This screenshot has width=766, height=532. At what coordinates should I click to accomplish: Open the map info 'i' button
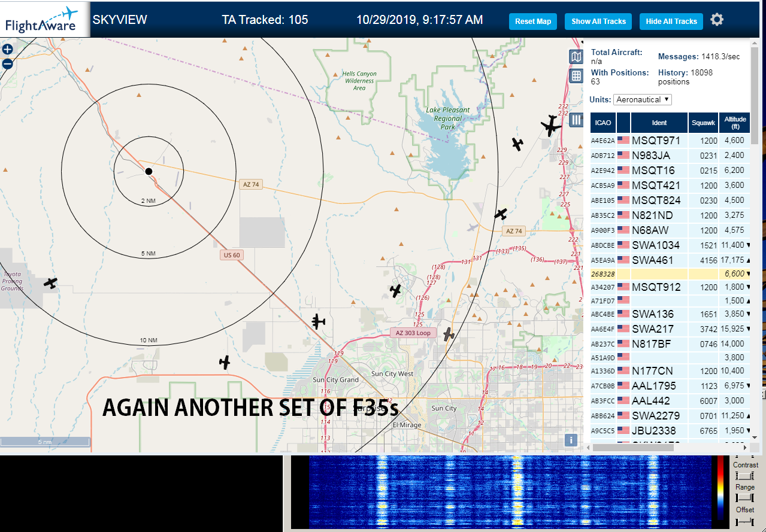coord(571,440)
